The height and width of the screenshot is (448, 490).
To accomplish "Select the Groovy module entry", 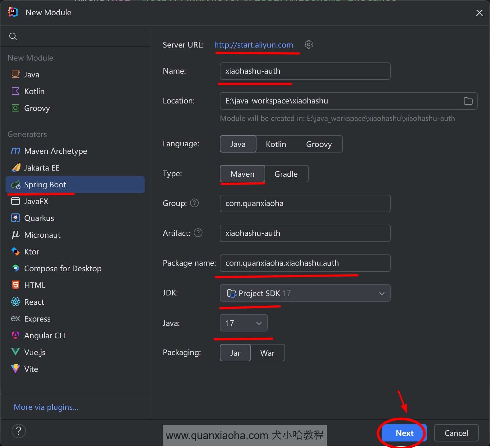I will (x=75, y=108).
